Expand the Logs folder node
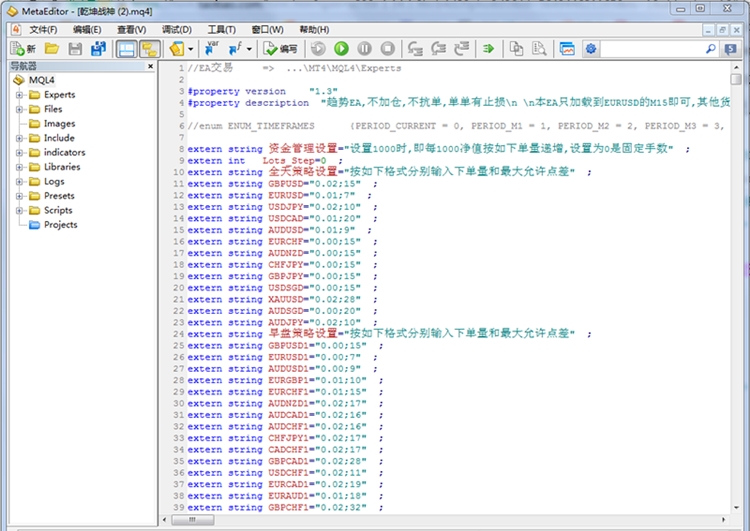750x531 pixels. [19, 181]
